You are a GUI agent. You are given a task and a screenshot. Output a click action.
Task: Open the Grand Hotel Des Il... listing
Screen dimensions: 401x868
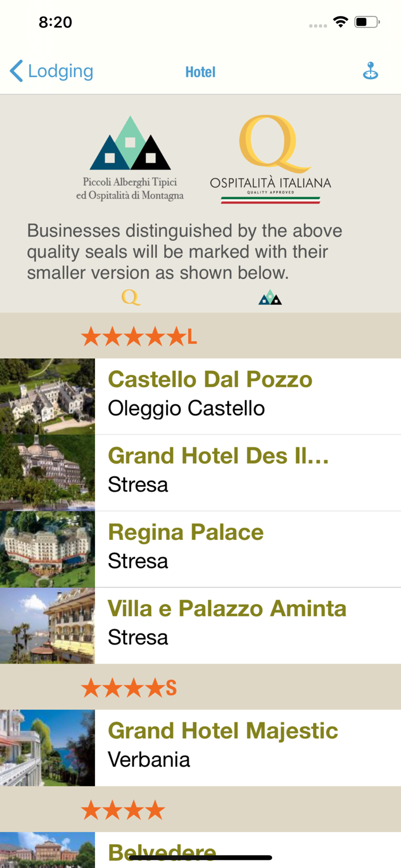coord(219,456)
